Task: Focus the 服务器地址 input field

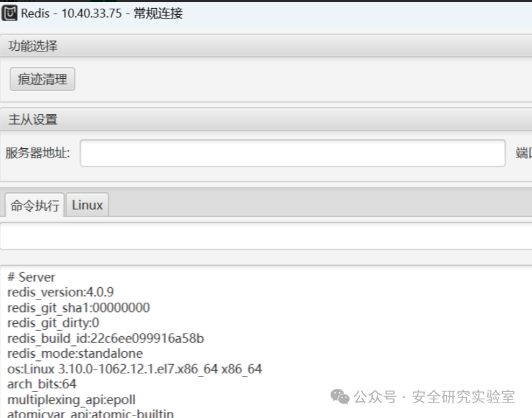Action: pos(293,153)
